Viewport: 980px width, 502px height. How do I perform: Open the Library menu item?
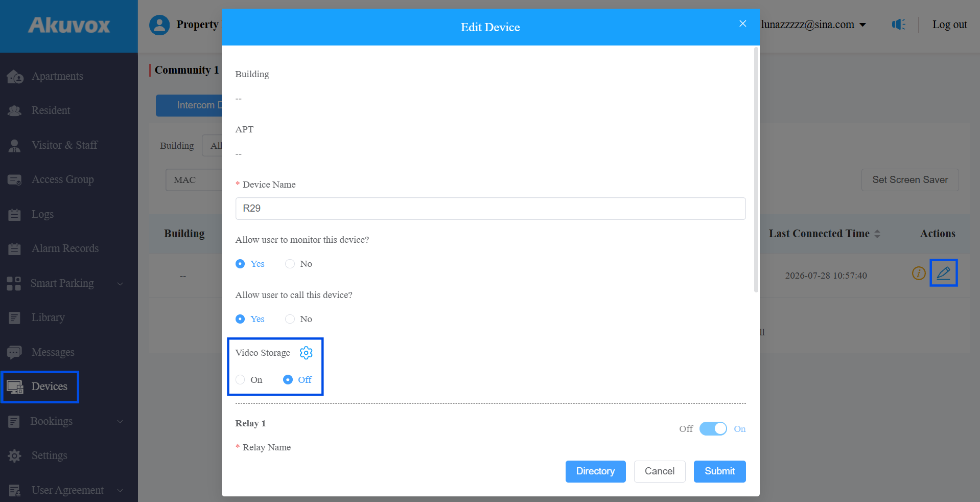[48, 317]
